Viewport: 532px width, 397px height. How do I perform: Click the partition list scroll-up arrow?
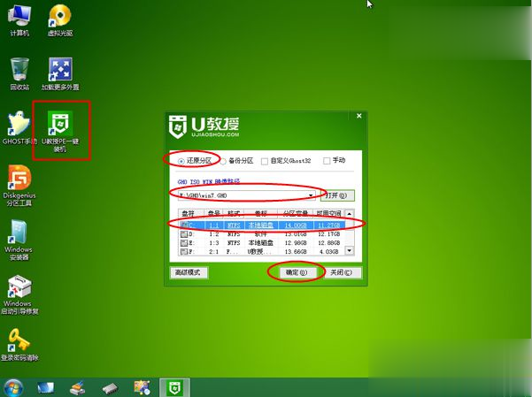pyautogui.click(x=349, y=214)
